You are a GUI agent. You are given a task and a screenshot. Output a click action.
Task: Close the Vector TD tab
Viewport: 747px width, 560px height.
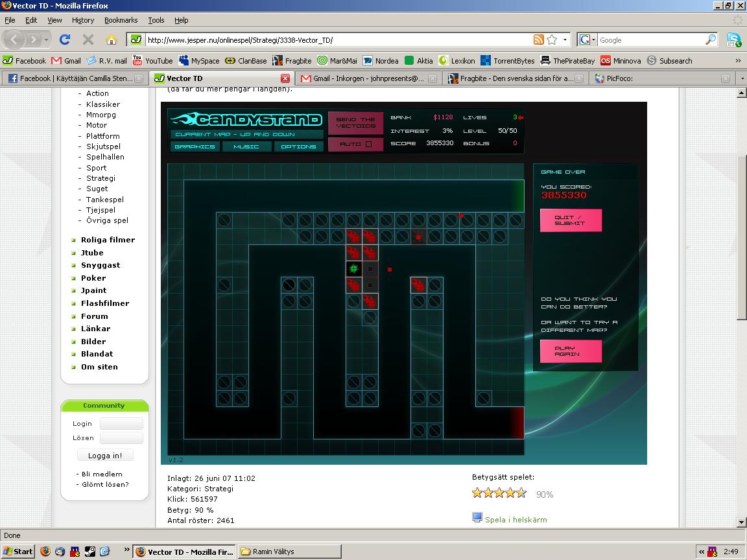[285, 78]
